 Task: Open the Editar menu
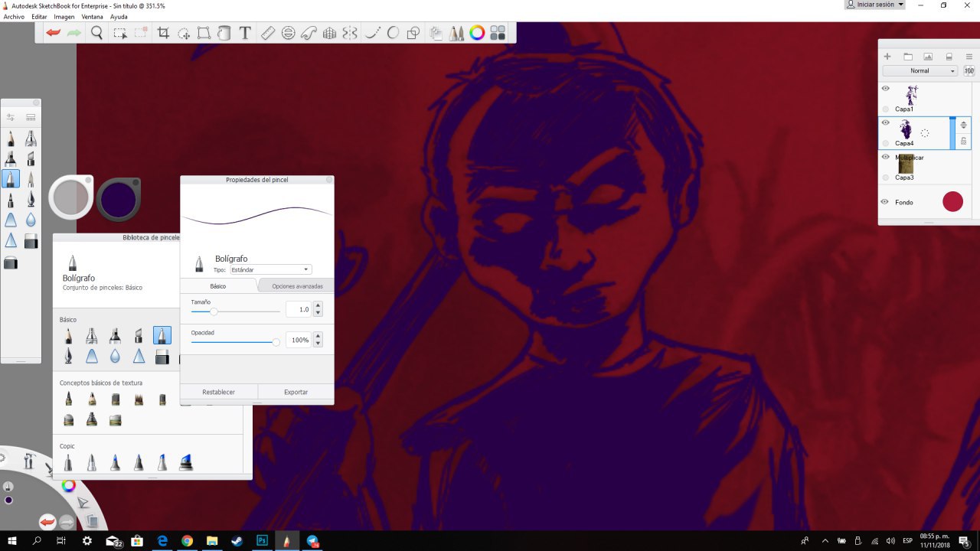(39, 16)
